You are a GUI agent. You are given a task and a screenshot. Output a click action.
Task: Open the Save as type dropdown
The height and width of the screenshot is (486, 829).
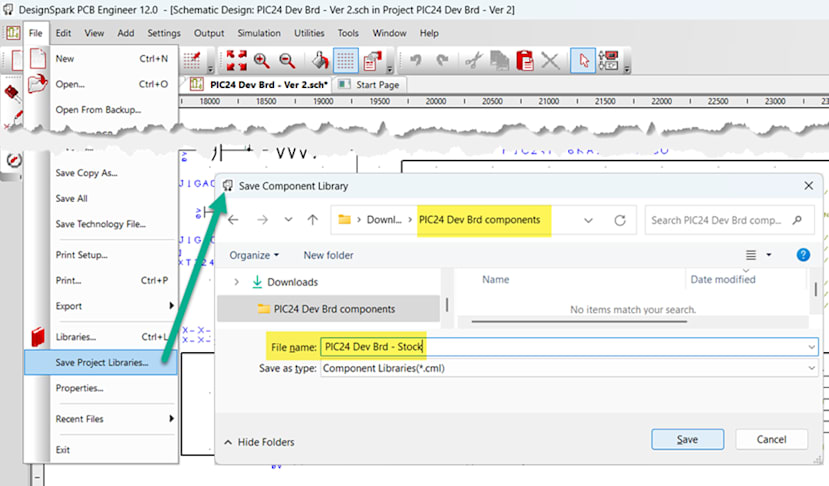(811, 368)
